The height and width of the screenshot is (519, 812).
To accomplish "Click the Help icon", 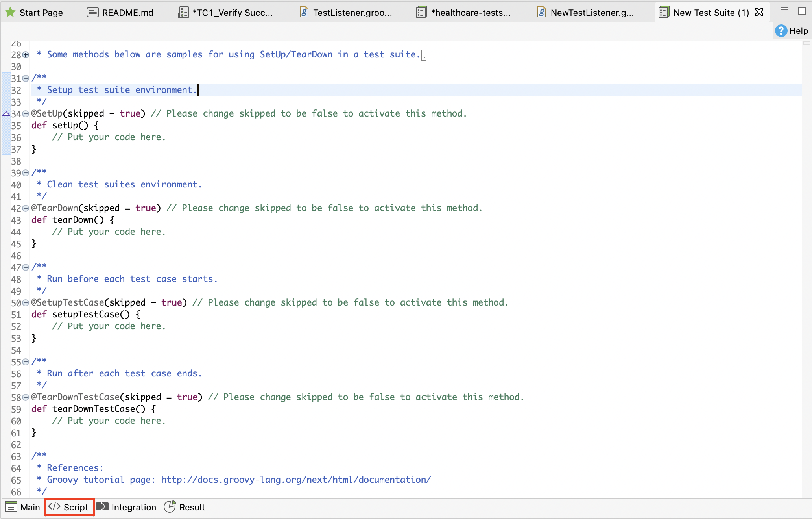I will pos(782,31).
